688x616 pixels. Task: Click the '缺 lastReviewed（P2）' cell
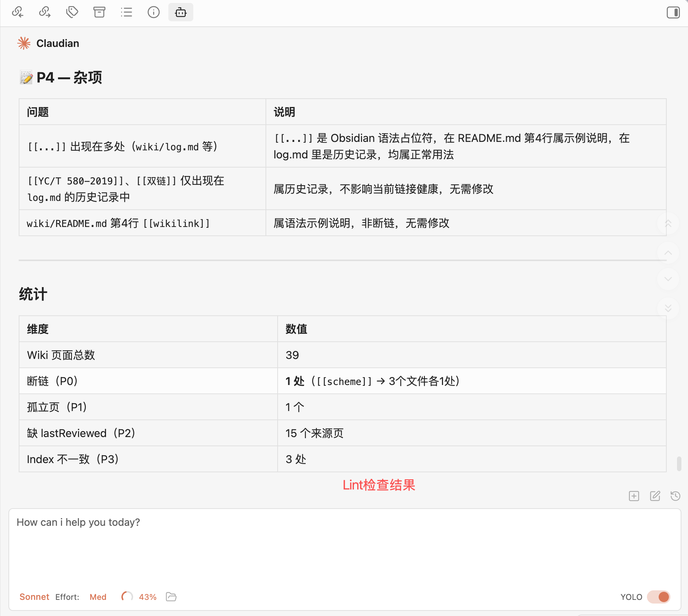[x=148, y=433]
